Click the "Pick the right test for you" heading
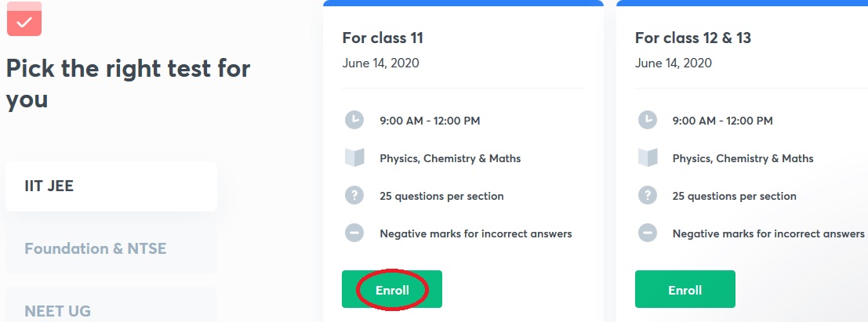The width and height of the screenshot is (868, 322). pyautogui.click(x=128, y=84)
